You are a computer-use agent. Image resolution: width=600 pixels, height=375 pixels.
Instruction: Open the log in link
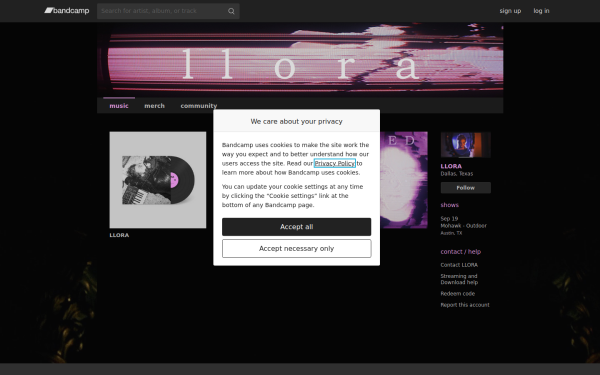[541, 11]
